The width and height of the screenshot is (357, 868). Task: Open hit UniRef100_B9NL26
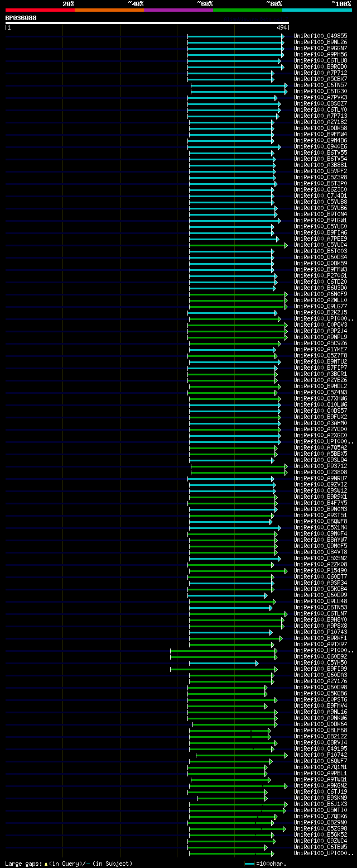pyautogui.click(x=321, y=42)
